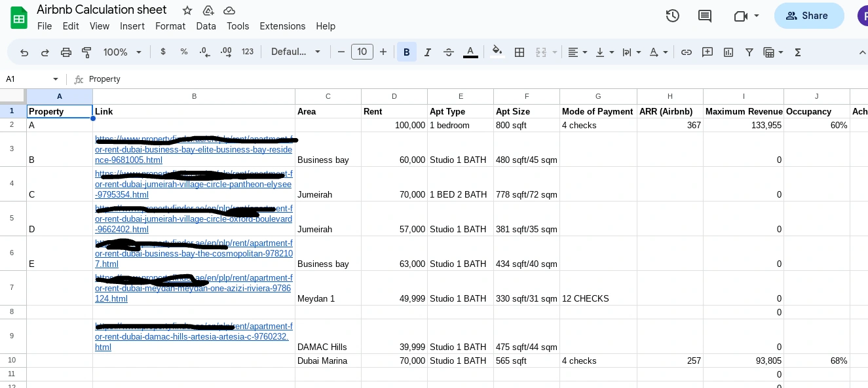Open the font family dropdown
The image size is (868, 388).
[x=296, y=52]
